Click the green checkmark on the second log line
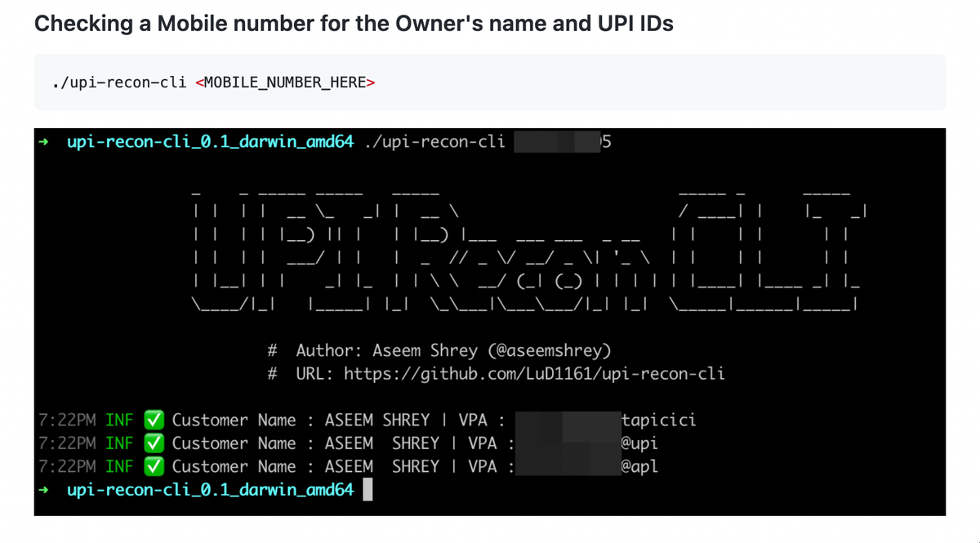 tap(154, 443)
